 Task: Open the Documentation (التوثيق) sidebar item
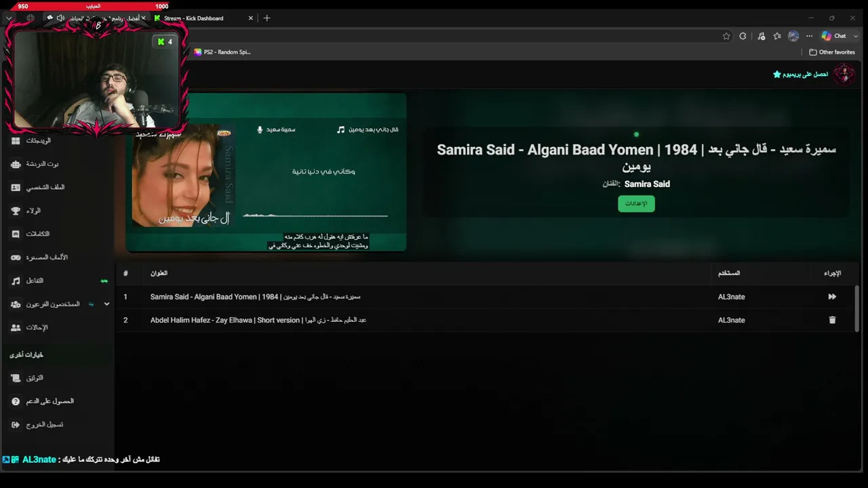pos(27,378)
